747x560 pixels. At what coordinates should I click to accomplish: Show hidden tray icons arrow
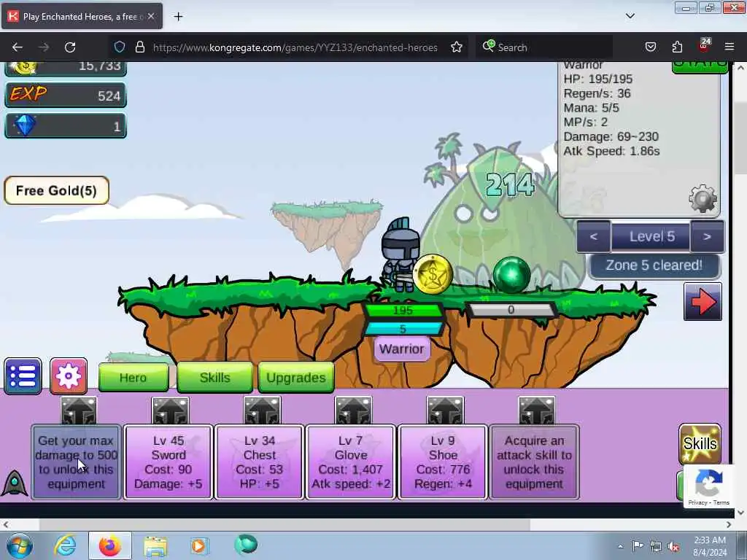click(620, 547)
